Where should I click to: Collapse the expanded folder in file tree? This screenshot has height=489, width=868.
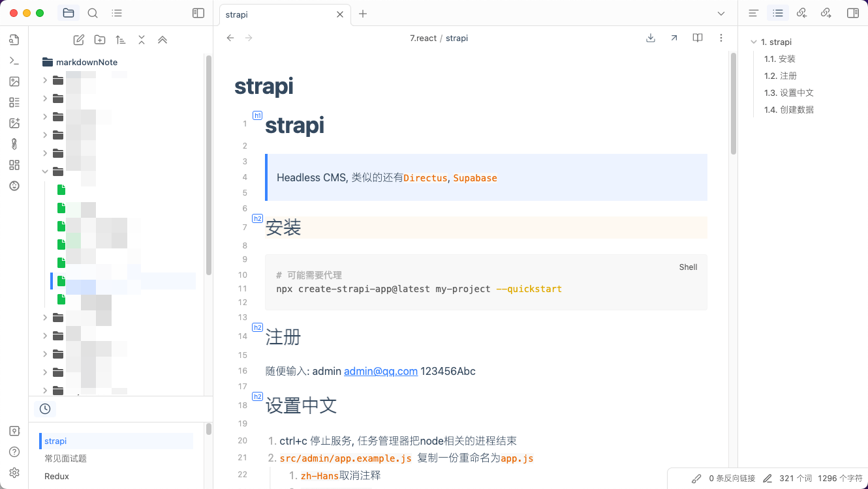point(45,171)
